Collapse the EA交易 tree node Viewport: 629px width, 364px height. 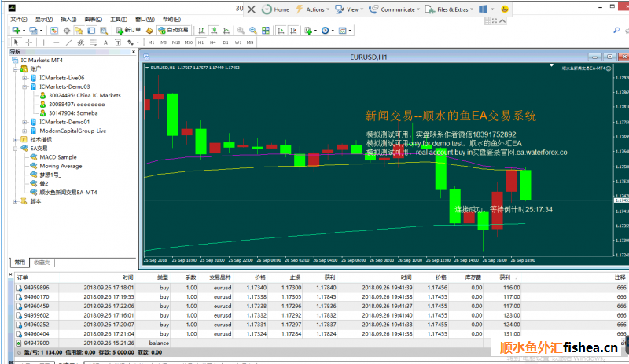coord(15,148)
